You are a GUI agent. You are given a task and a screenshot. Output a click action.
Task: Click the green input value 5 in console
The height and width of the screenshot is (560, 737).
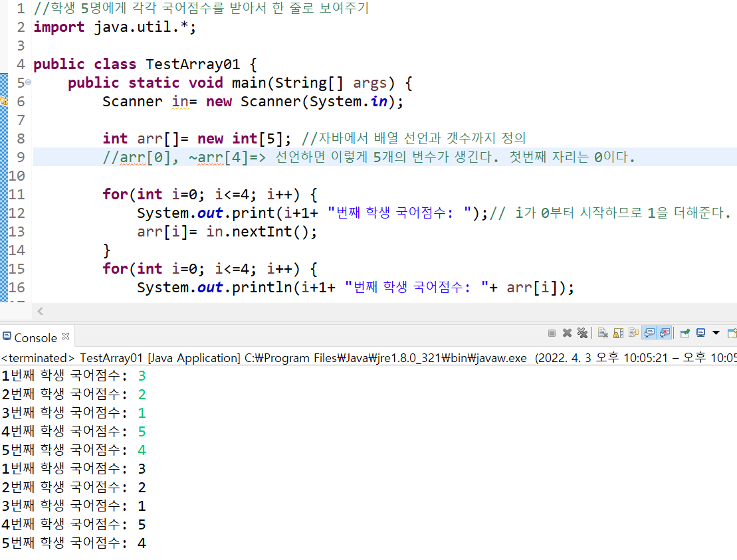(x=142, y=431)
